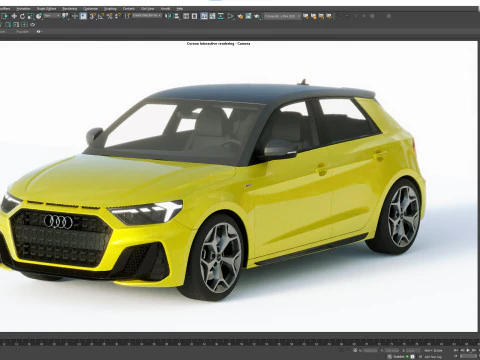Click the Render Production teapot icon
Viewport: 480px width, 360px height.
click(257, 16)
